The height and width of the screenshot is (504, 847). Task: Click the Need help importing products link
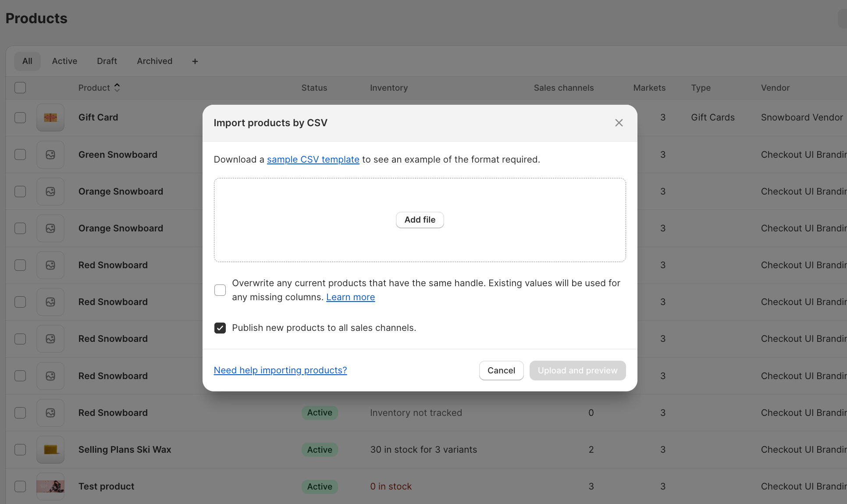click(280, 370)
